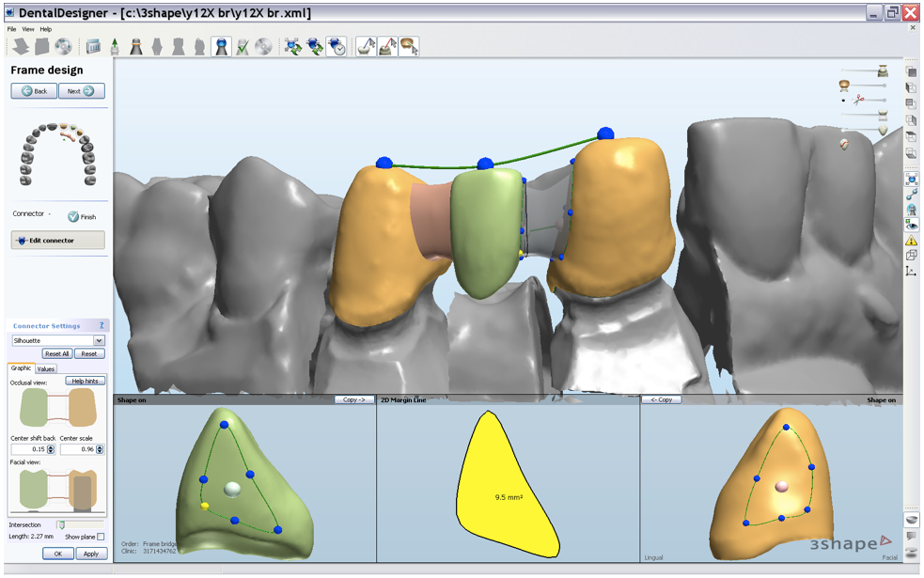Click the Finish button
The image size is (924, 578).
[x=82, y=217]
